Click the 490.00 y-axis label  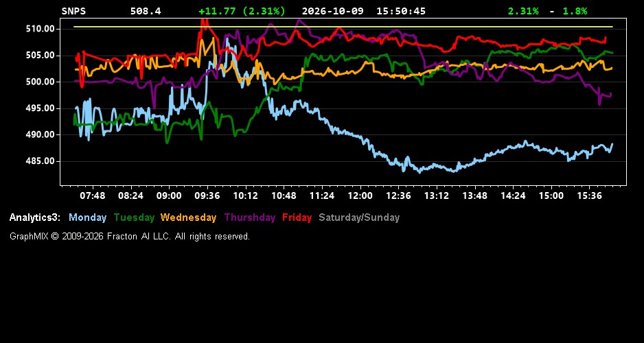point(40,134)
